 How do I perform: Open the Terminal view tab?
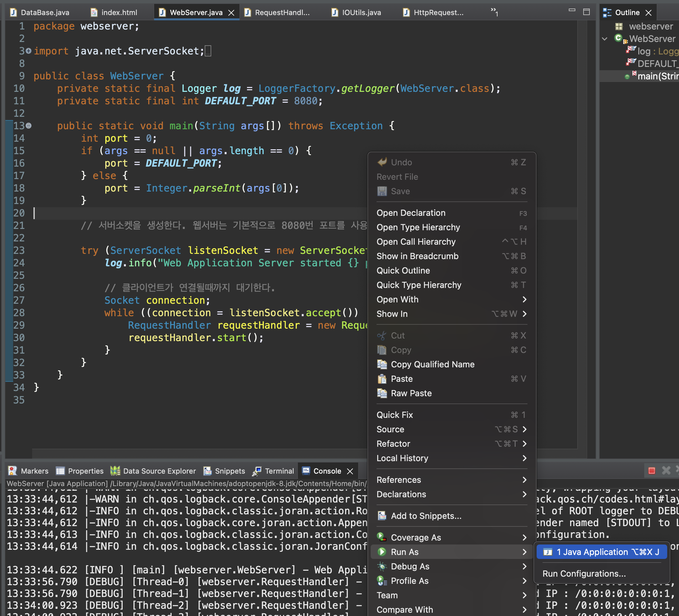click(274, 471)
